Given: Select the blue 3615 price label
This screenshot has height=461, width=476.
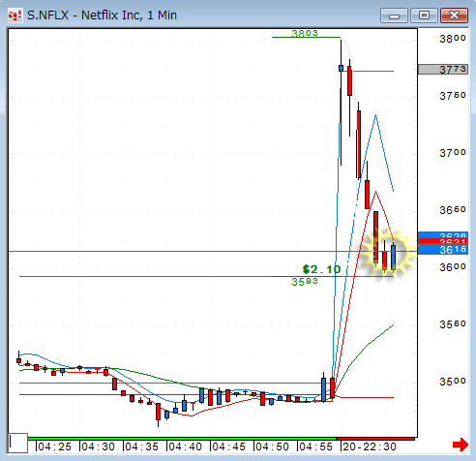Looking at the screenshot, I should pos(443,250).
